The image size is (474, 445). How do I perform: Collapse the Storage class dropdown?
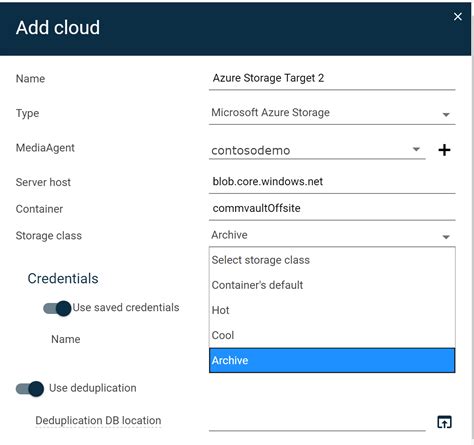click(x=332, y=235)
